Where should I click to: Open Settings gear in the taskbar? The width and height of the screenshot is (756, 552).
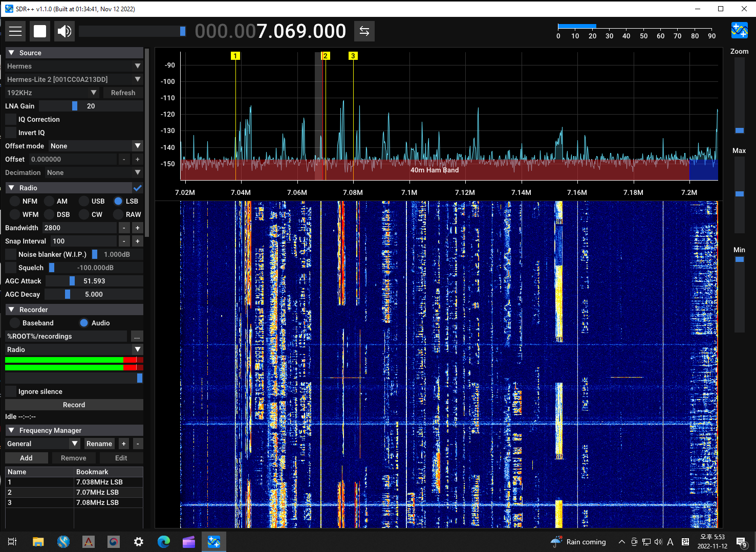pyautogui.click(x=138, y=542)
